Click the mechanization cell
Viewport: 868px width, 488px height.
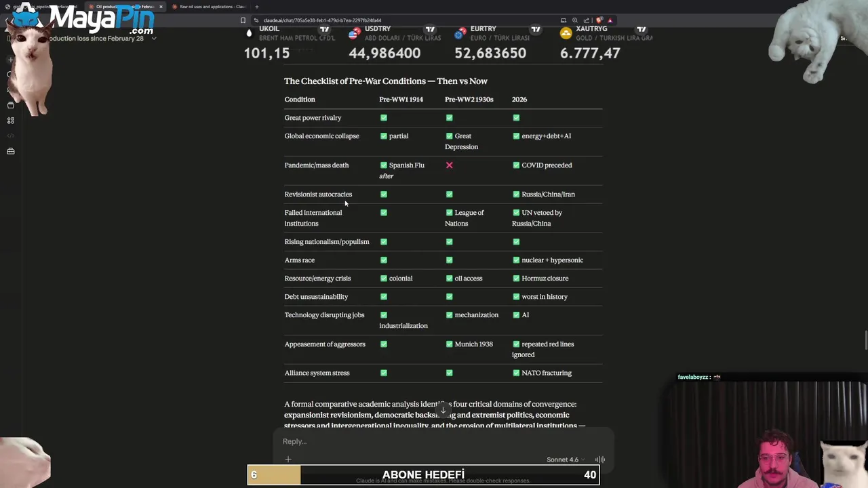tap(472, 315)
